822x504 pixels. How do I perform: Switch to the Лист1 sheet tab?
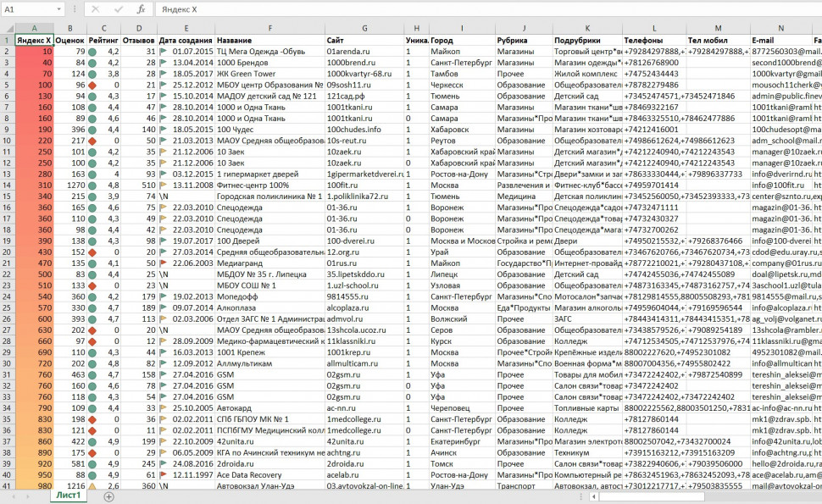pos(69,495)
